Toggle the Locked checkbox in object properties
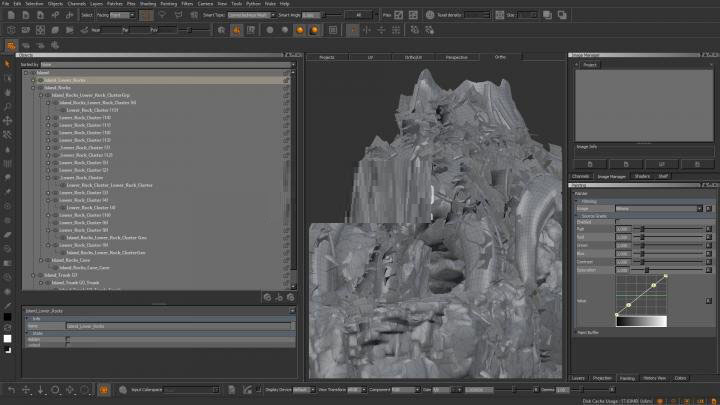Screen dimensions: 720x405 (68, 345)
